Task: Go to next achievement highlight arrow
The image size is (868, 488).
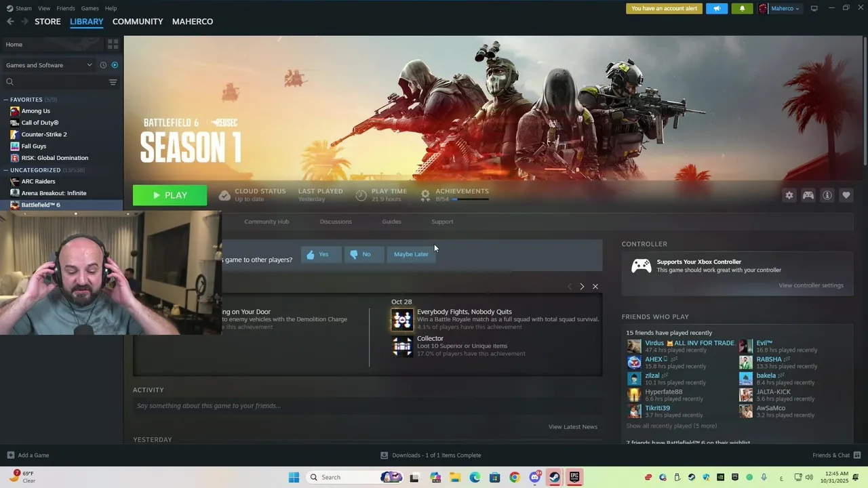Action: 582,287
